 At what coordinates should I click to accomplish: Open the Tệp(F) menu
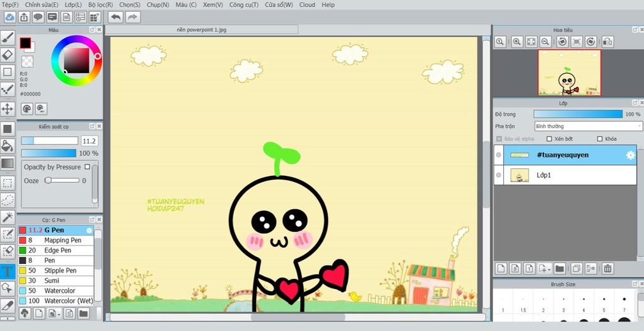(x=10, y=5)
